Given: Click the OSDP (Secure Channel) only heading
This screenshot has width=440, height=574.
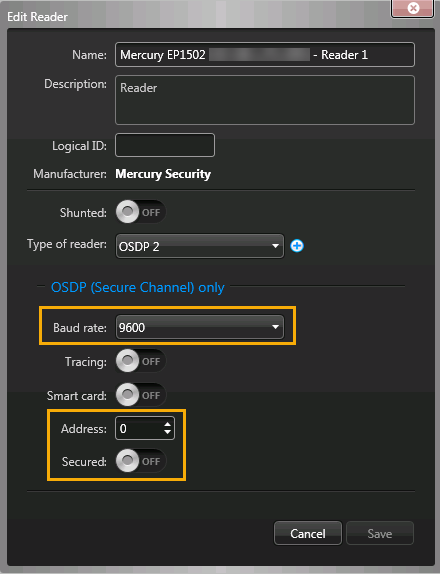Looking at the screenshot, I should (x=138, y=287).
